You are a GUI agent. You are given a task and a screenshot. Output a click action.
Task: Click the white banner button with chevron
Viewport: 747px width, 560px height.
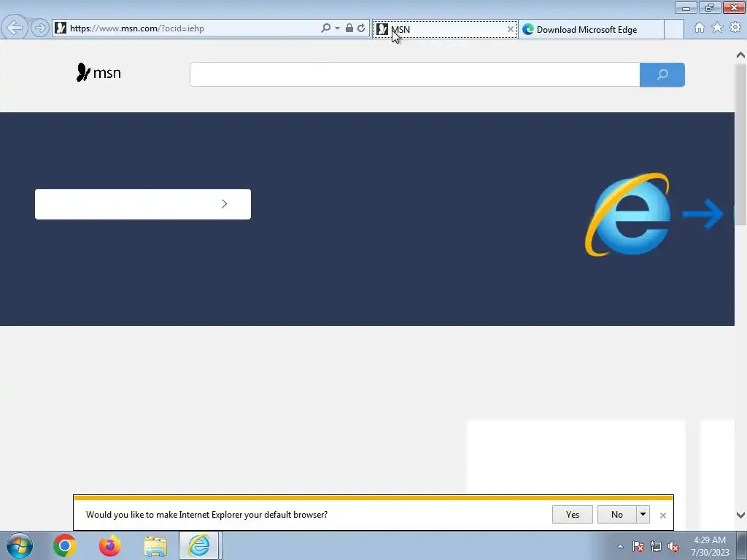(x=143, y=204)
